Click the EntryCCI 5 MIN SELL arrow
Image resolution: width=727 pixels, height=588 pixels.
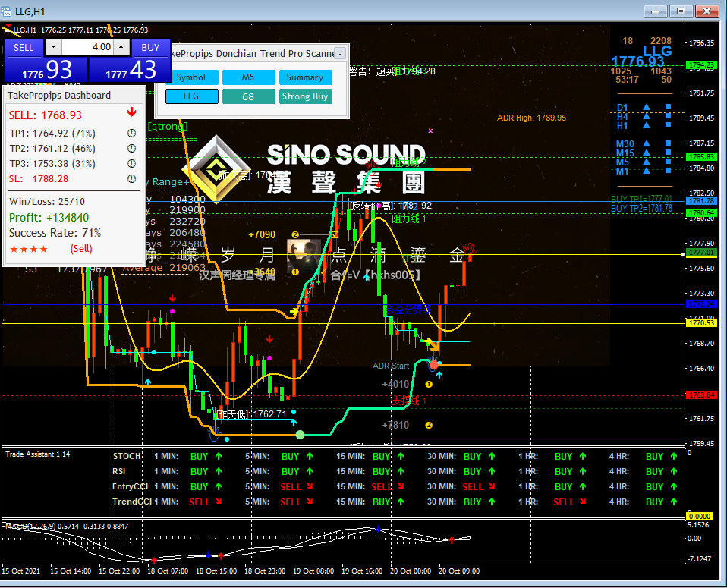(x=310, y=486)
